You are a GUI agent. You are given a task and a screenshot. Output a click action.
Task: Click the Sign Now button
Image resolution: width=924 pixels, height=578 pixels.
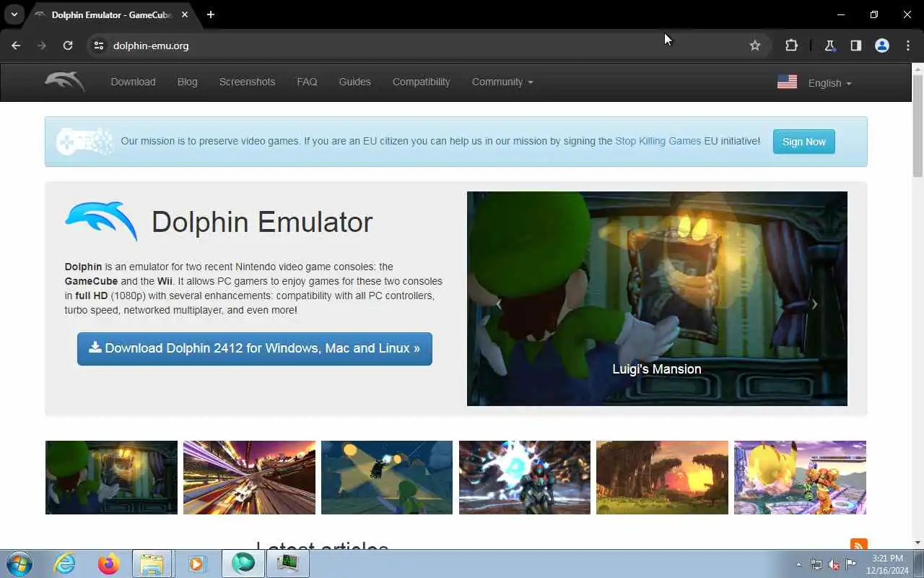pos(804,142)
